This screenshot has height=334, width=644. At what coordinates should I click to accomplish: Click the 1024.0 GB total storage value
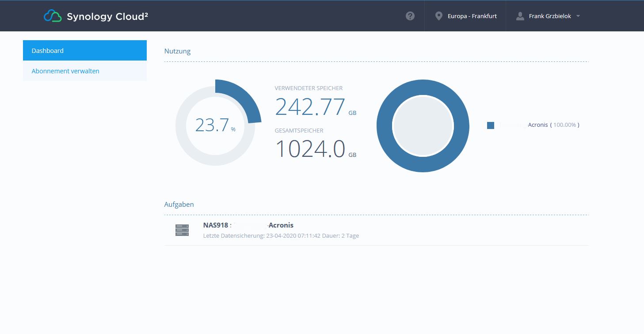tap(316, 149)
